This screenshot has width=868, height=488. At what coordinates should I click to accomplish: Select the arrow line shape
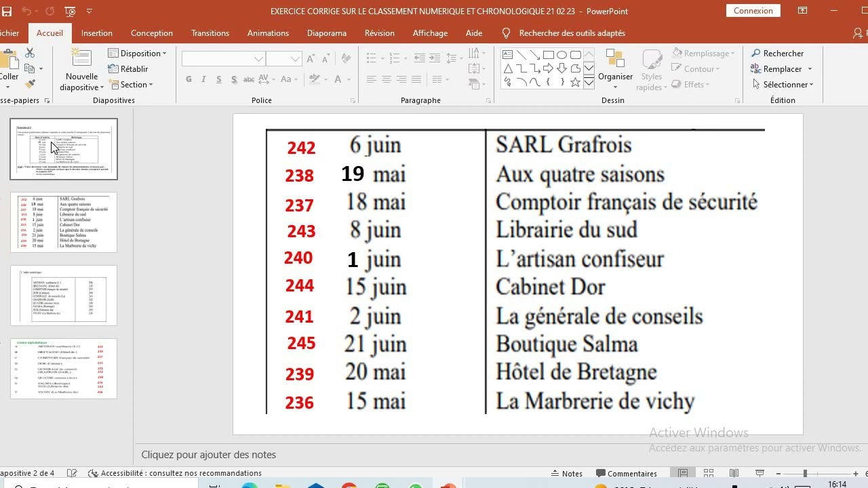click(x=535, y=55)
